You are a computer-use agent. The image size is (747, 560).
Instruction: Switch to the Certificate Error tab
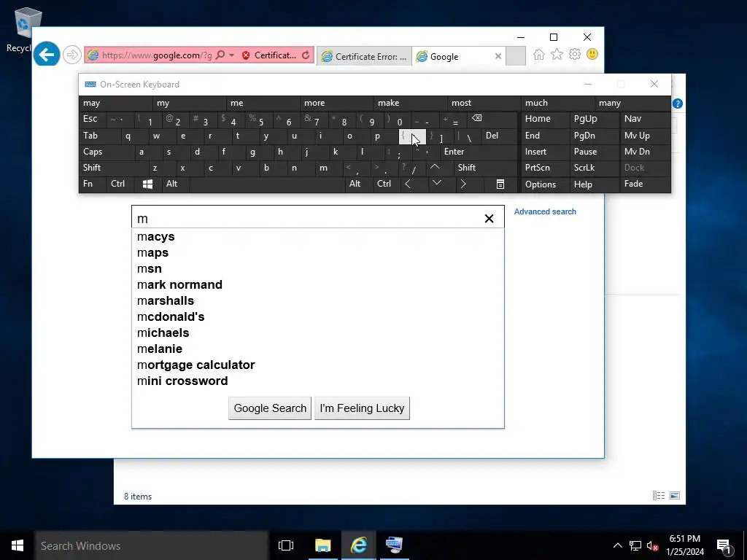coord(365,56)
